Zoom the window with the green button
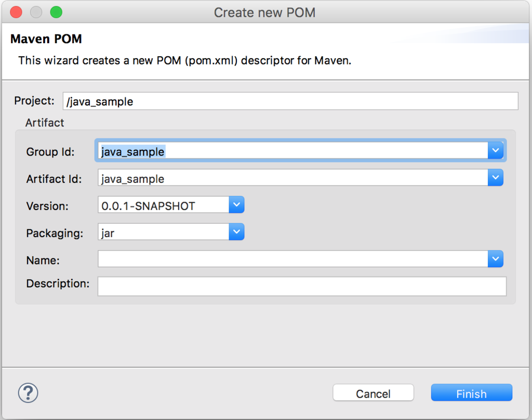Viewport: 532px width, 420px height. point(56,12)
